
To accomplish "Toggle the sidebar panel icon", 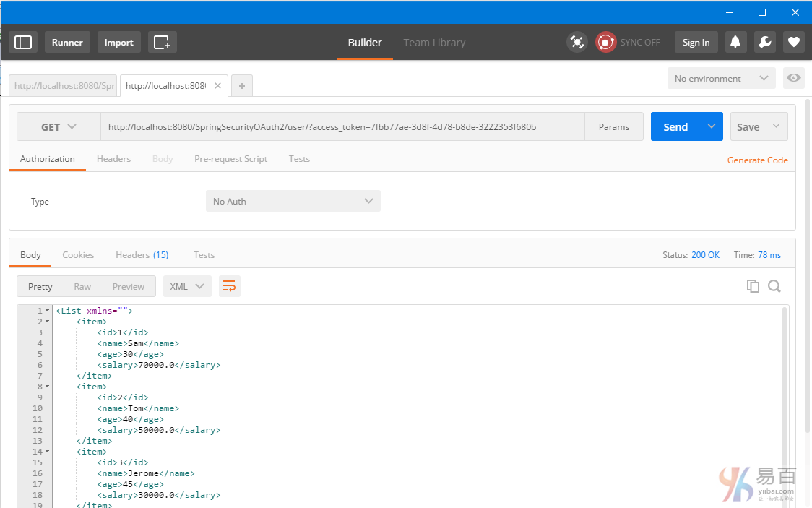I will [x=23, y=42].
